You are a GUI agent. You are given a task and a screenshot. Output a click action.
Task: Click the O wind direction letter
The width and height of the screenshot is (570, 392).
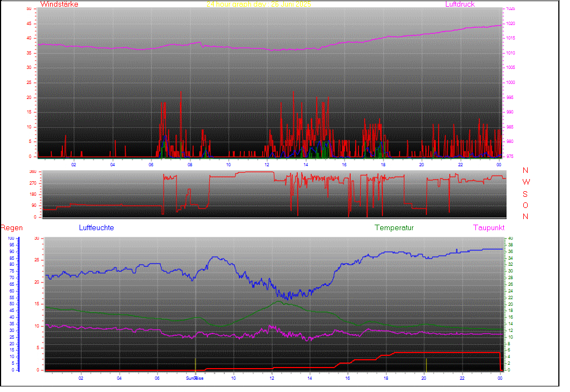[525, 205]
